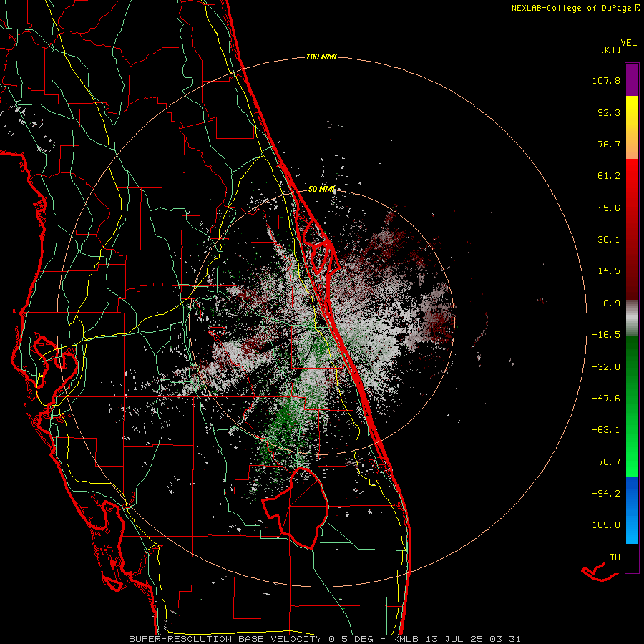Click the [KT] units label
Screen dimensions: 644x644
click(611, 49)
